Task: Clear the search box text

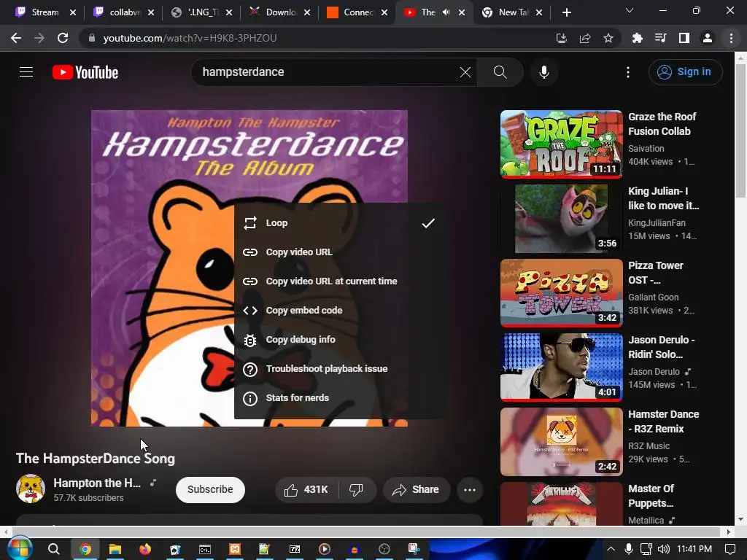Action: pyautogui.click(x=465, y=72)
